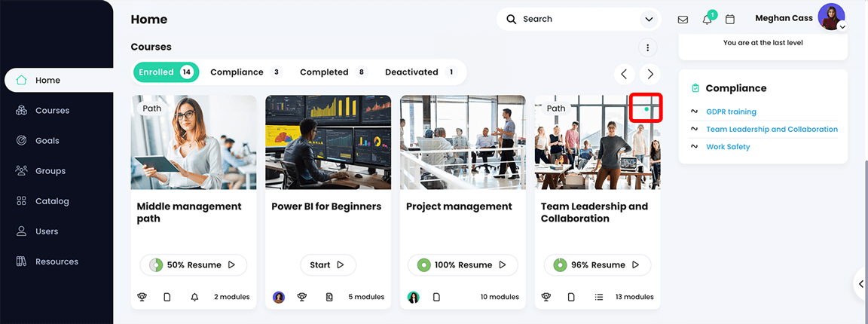The image size is (868, 324).
Task: Show next courses with right arrow
Action: pos(650,74)
